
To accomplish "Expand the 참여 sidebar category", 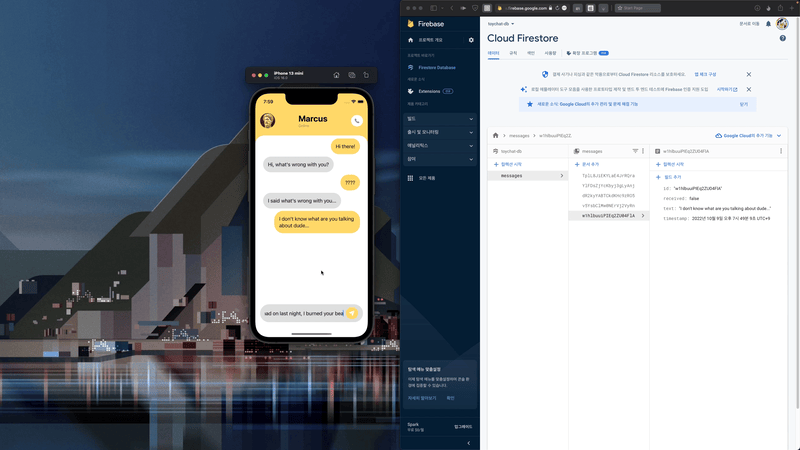I will pos(440,159).
